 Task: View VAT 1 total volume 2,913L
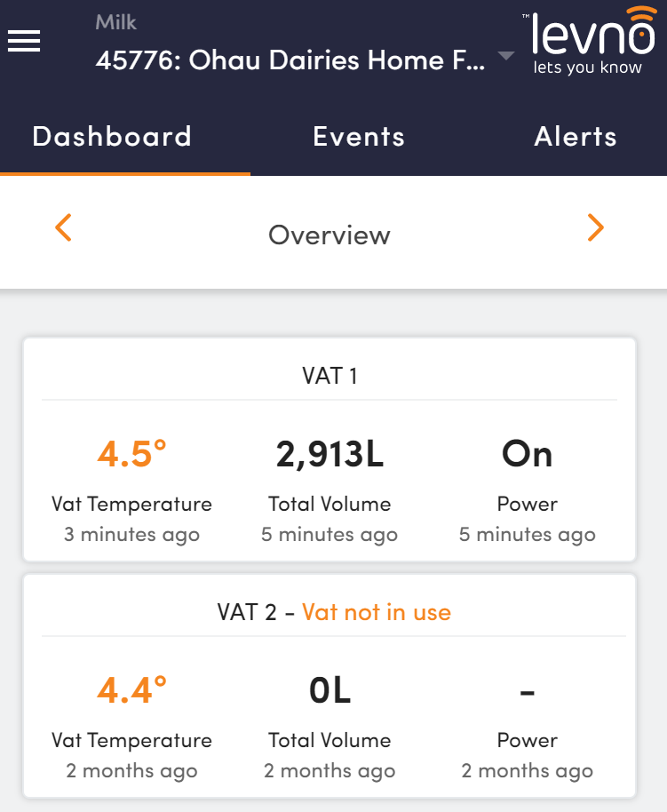point(330,454)
